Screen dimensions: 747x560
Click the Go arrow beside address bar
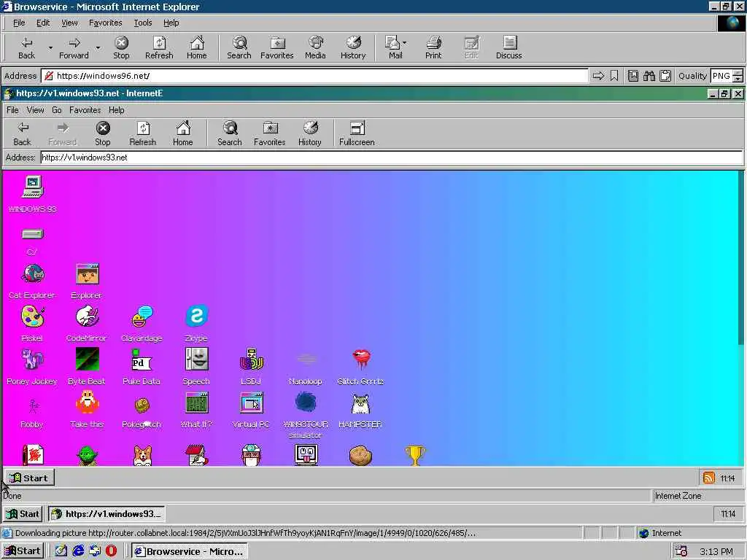(598, 76)
